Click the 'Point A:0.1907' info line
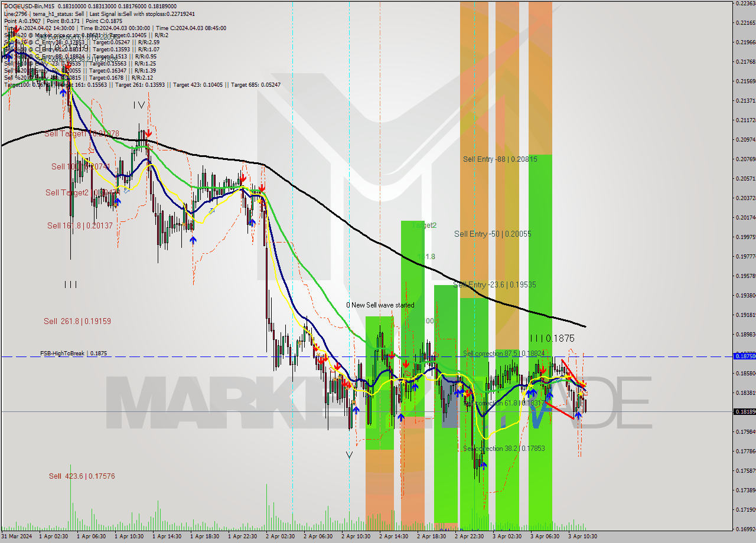 (22, 21)
